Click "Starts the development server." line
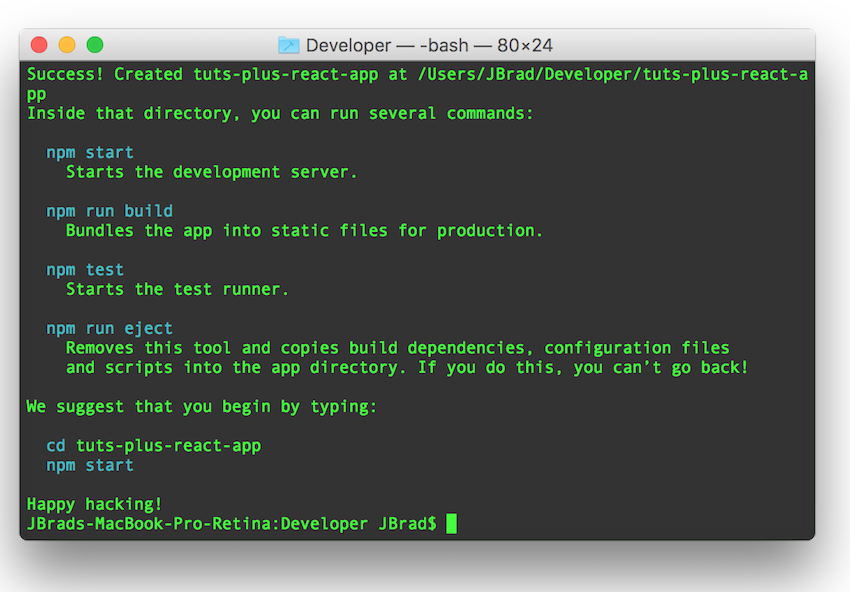 tap(211, 172)
